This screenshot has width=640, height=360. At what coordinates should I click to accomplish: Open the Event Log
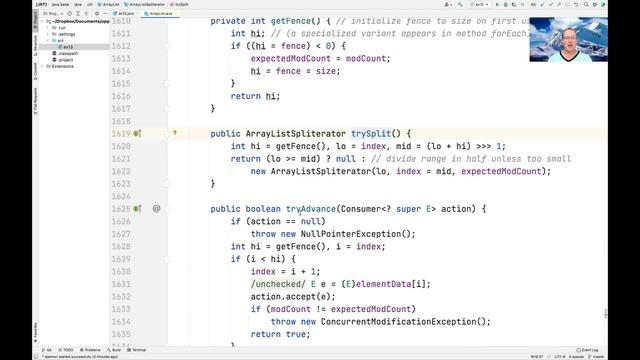coord(587,350)
